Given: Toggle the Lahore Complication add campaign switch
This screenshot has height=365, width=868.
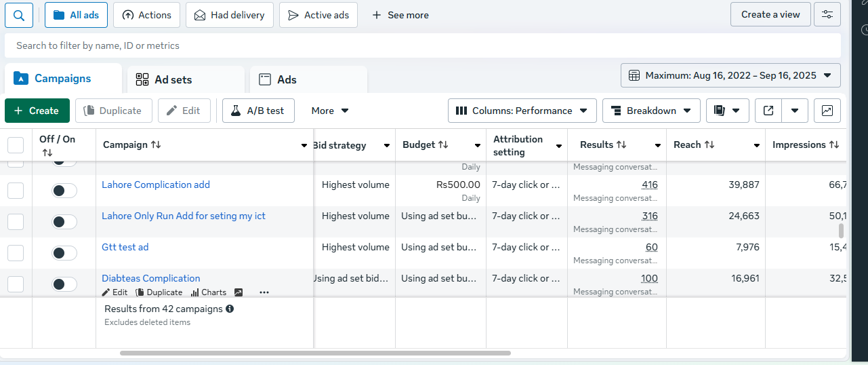Looking at the screenshot, I should click(x=64, y=191).
